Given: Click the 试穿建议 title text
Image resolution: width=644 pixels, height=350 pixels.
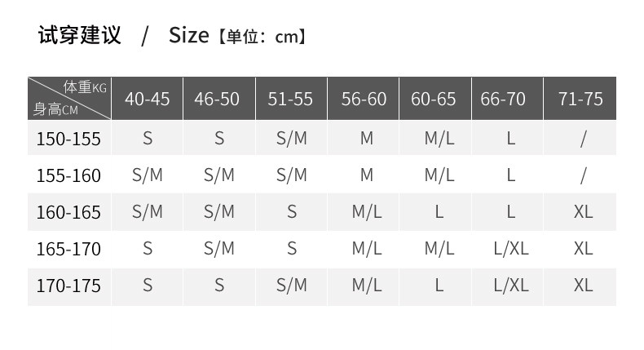Looking at the screenshot, I should (x=80, y=36).
